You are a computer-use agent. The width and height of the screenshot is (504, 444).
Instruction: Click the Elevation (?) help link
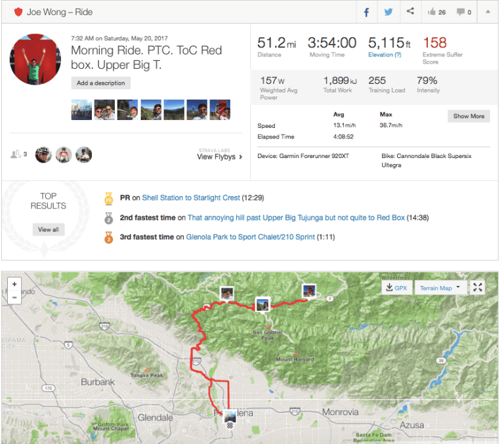coord(385,55)
